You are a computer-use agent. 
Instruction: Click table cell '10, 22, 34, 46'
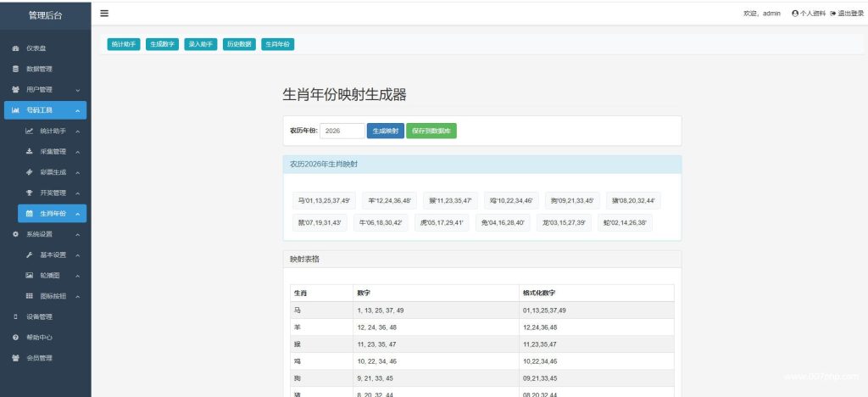tap(437, 361)
